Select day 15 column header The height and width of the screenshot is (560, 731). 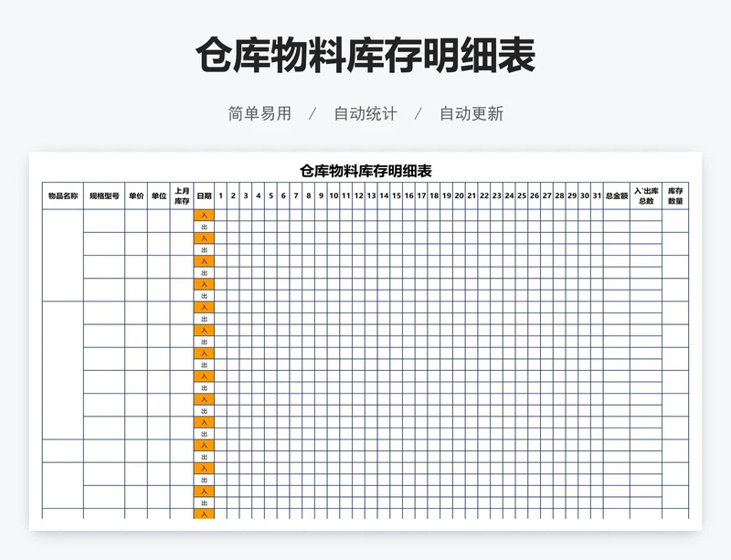coord(397,195)
